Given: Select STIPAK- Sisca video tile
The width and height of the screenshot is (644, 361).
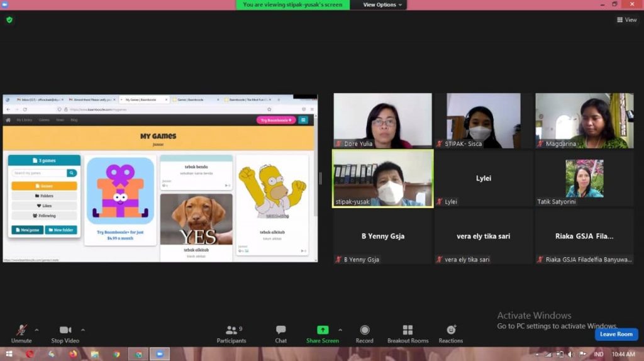Looking at the screenshot, I should coord(484,120).
